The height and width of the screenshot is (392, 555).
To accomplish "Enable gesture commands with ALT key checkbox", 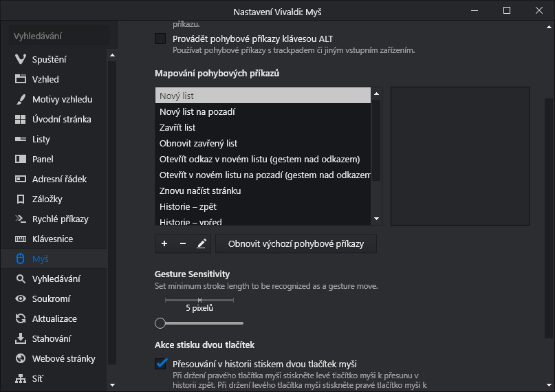I will (x=160, y=39).
